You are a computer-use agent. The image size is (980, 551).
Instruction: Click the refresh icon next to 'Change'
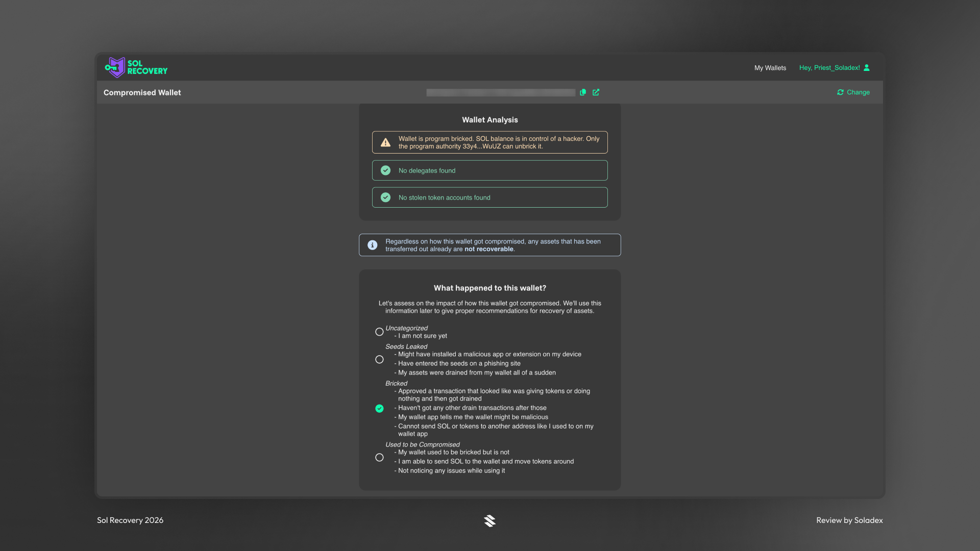coord(840,92)
